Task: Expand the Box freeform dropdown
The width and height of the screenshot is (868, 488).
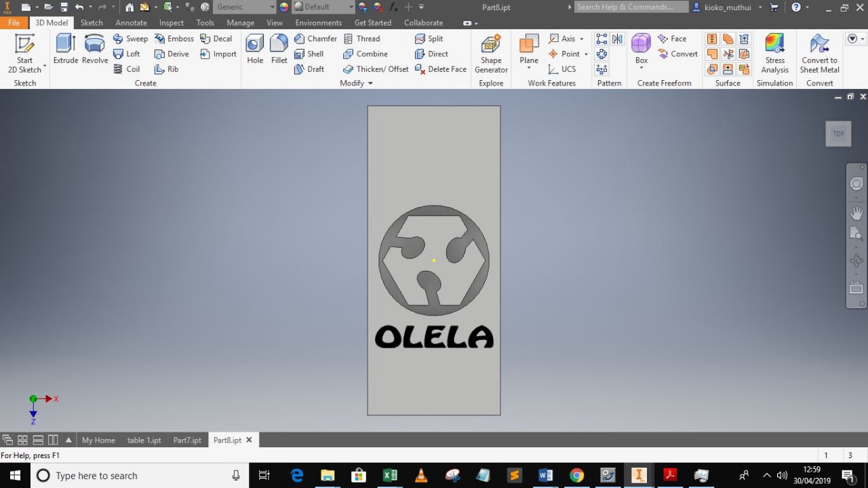Action: click(642, 67)
